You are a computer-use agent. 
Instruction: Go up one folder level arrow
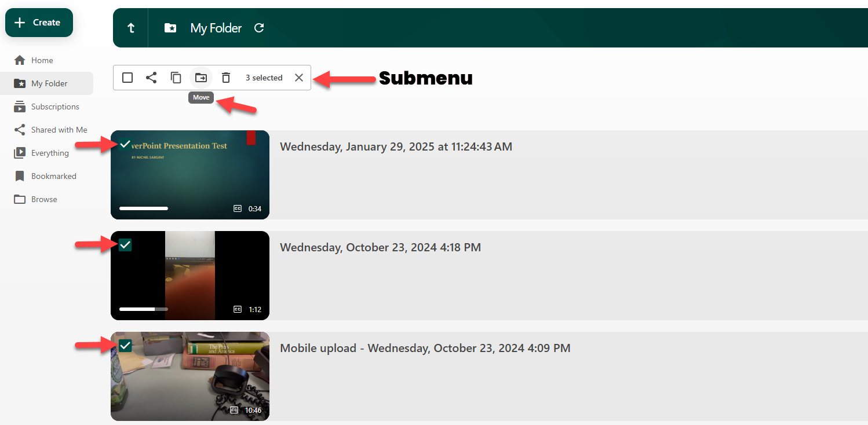131,28
